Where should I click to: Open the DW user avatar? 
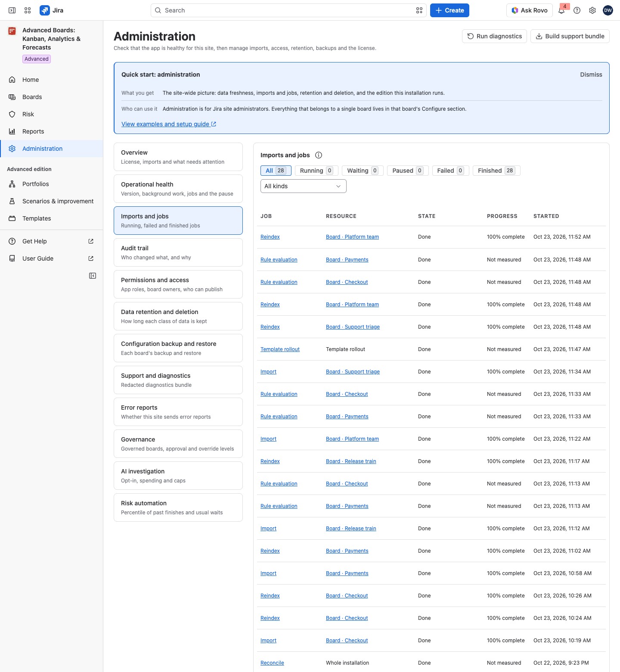pos(608,10)
